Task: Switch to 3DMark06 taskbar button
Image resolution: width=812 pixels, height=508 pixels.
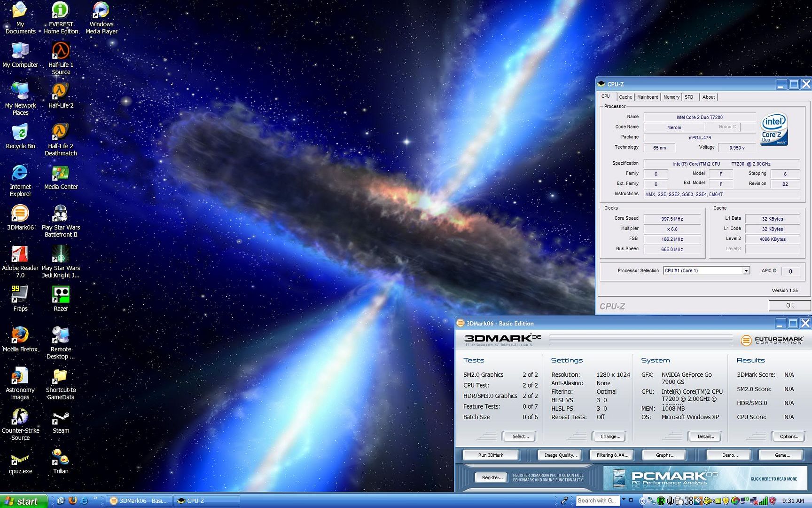Action: coord(139,501)
